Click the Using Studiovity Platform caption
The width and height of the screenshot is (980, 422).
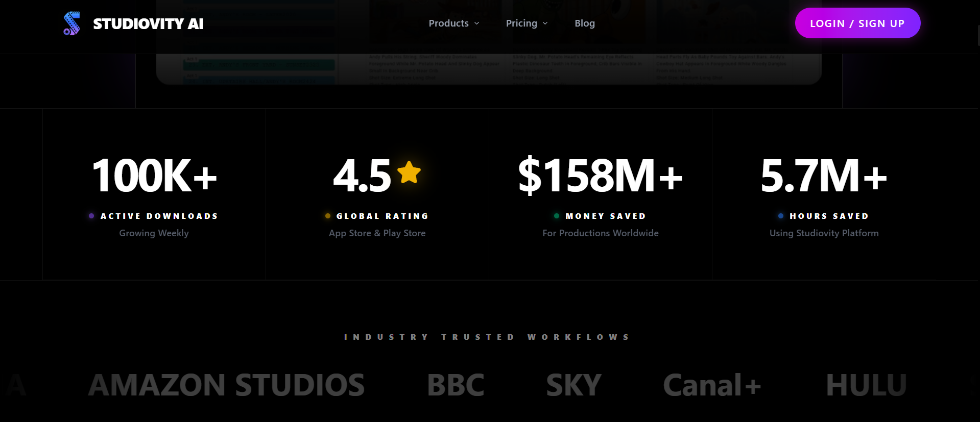pyautogui.click(x=824, y=233)
